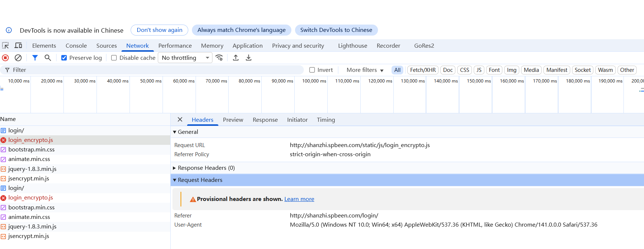Image resolution: width=644 pixels, height=249 pixels.
Task: Clear the network log
Action: [x=18, y=58]
